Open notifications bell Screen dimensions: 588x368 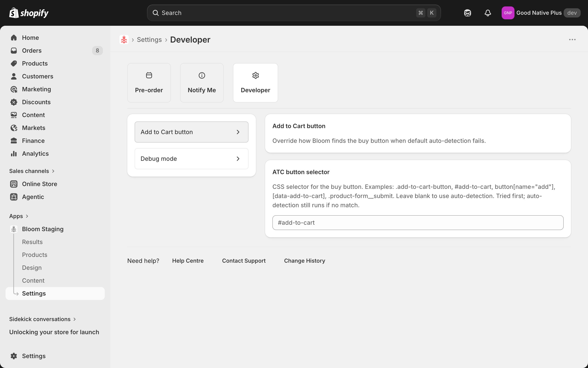(488, 13)
